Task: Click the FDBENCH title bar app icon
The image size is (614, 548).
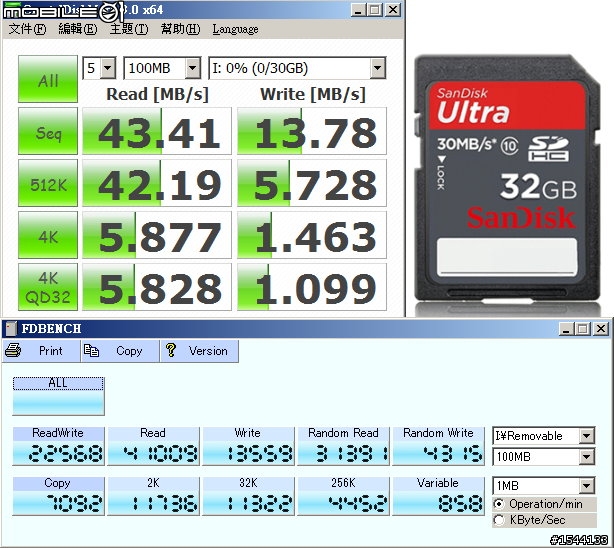Action: coord(11,329)
